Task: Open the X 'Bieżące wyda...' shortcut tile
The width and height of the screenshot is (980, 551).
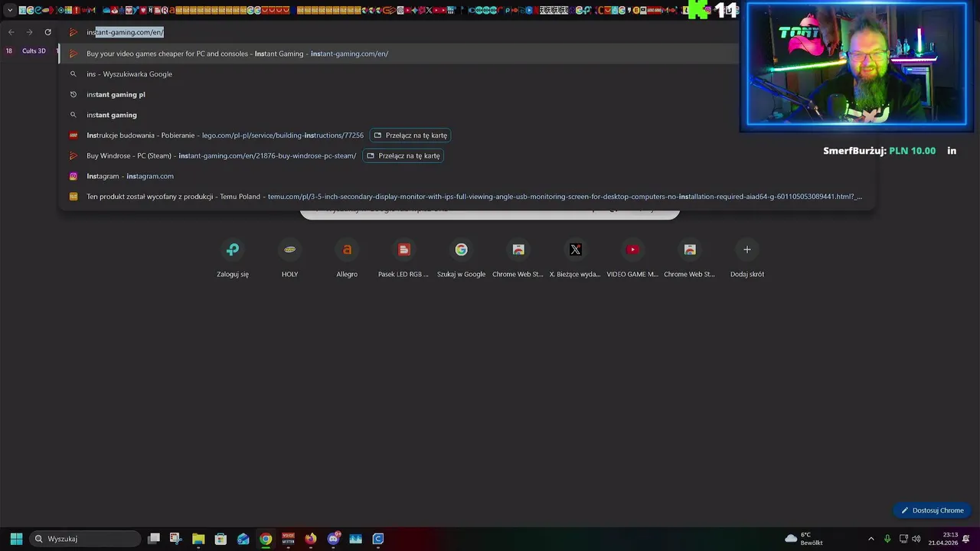Action: click(575, 259)
